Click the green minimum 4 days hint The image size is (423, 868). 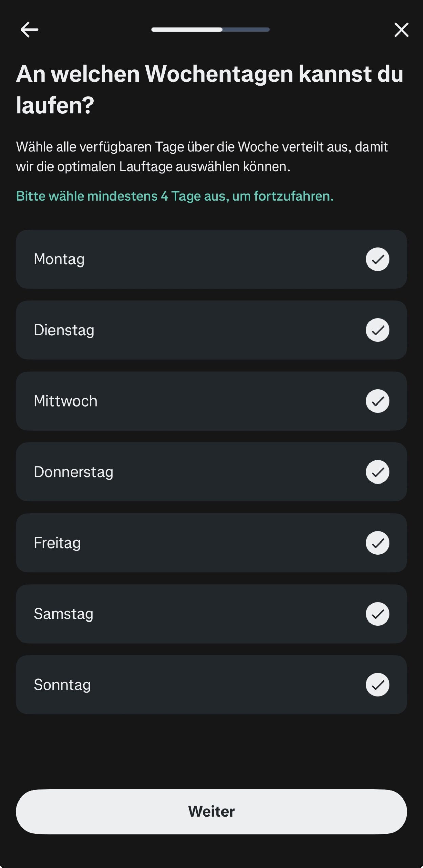pyautogui.click(x=175, y=196)
